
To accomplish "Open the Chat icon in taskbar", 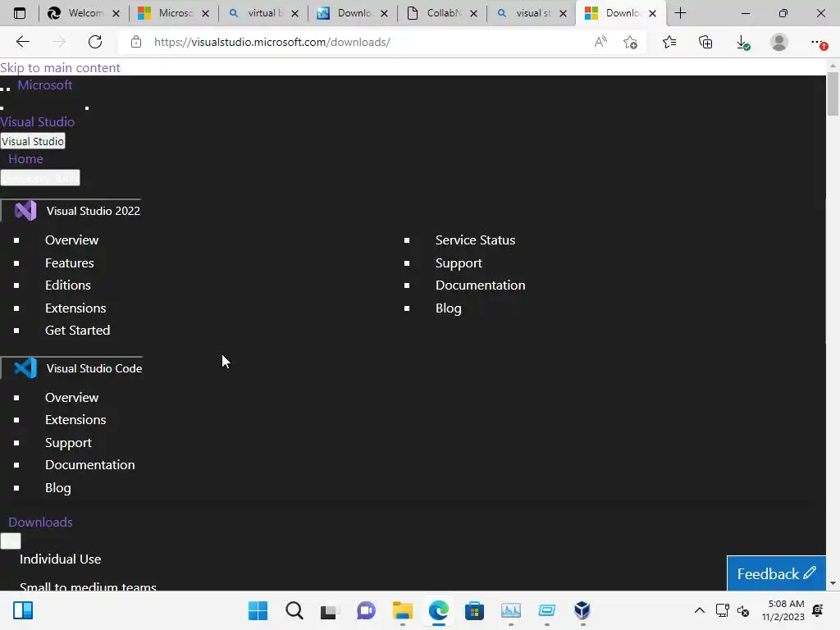I will [366, 610].
